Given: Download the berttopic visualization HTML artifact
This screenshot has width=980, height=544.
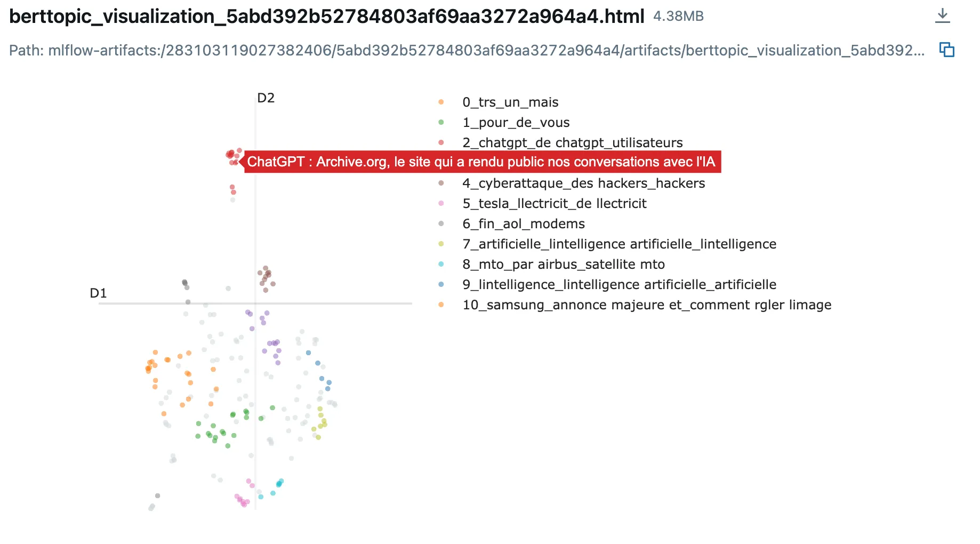Looking at the screenshot, I should tap(942, 16).
